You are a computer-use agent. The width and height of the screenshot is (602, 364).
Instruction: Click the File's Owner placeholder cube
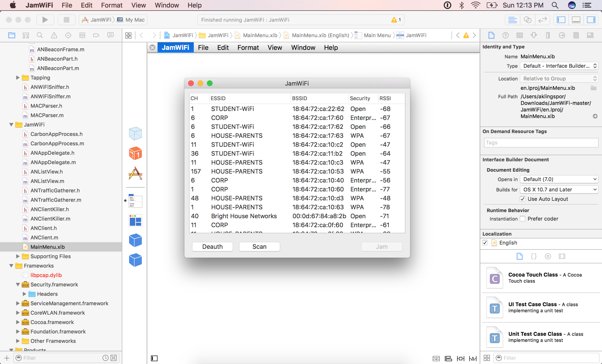135,133
